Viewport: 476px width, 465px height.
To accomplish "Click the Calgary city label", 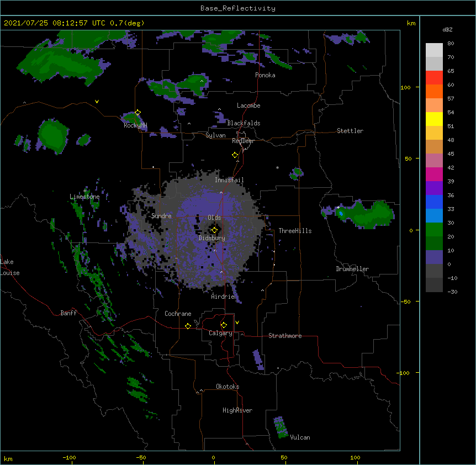I will 220,333.
